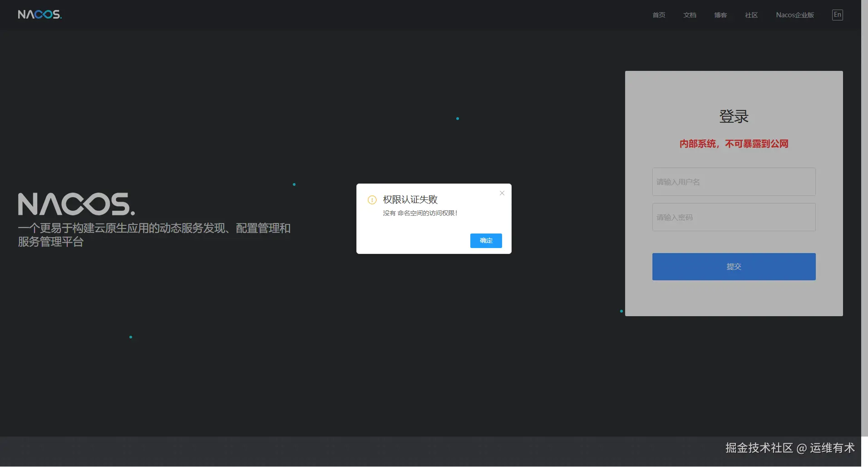
Task: Click the NACOS logo in top navigation
Action: pos(39,14)
